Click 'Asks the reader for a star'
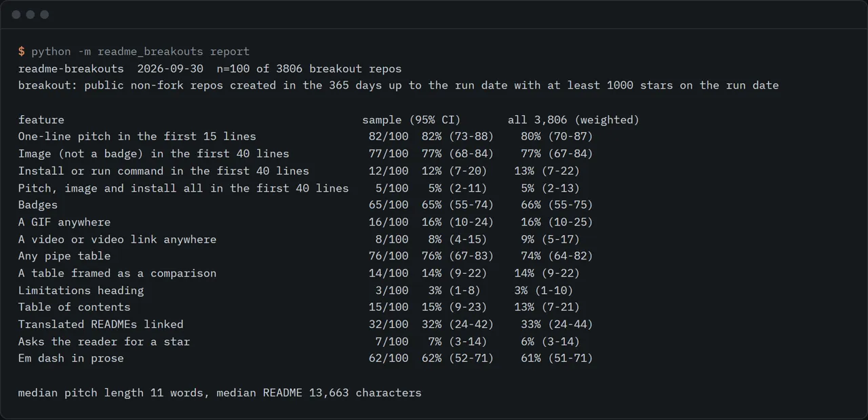The width and height of the screenshot is (868, 420). click(x=104, y=341)
